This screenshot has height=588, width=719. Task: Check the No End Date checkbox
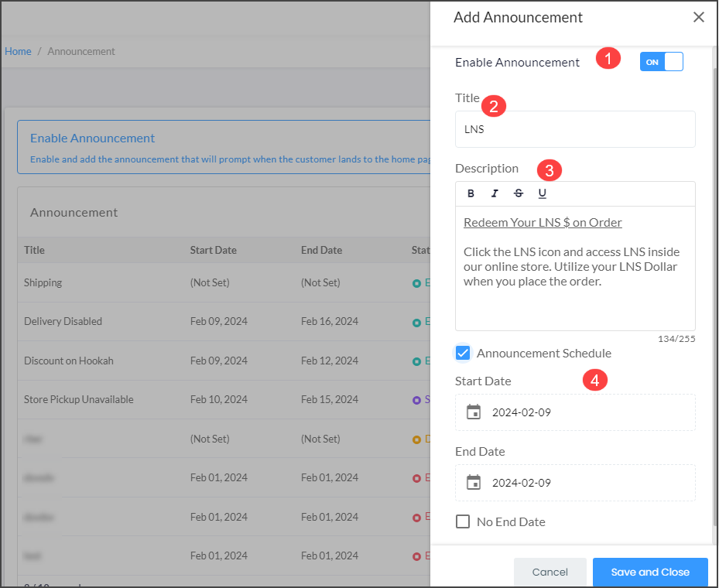pyautogui.click(x=463, y=521)
